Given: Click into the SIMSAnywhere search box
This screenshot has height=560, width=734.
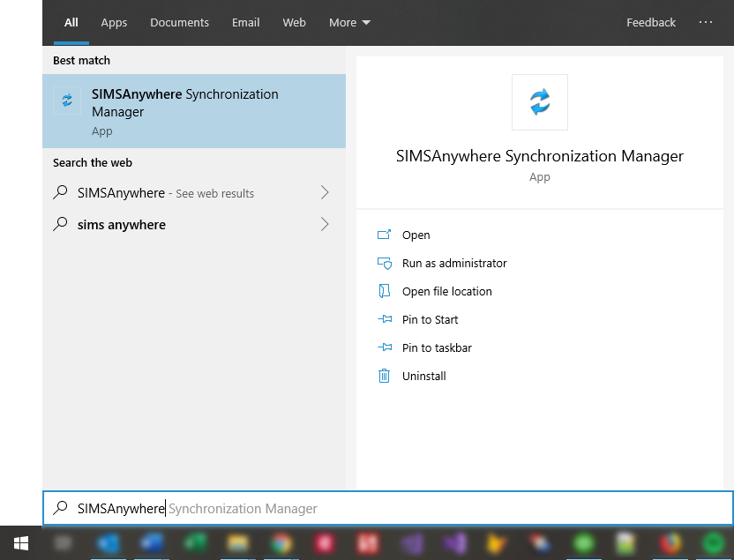Looking at the screenshot, I should pos(387,508).
